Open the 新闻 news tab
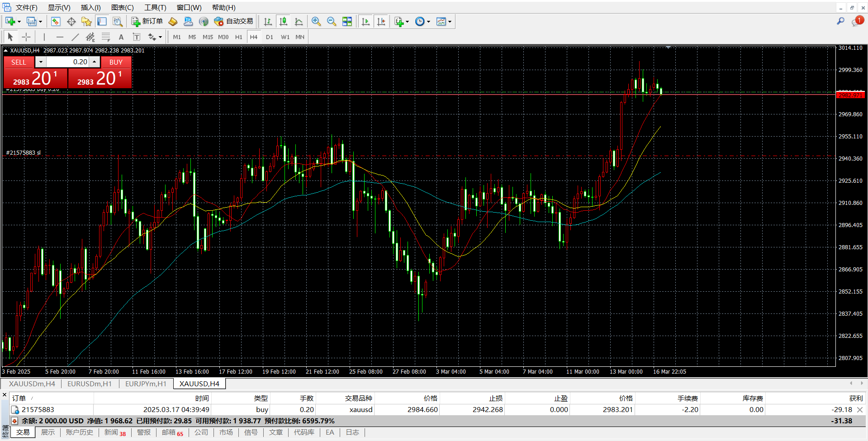Image resolution: width=868 pixels, height=441 pixels. 115,432
